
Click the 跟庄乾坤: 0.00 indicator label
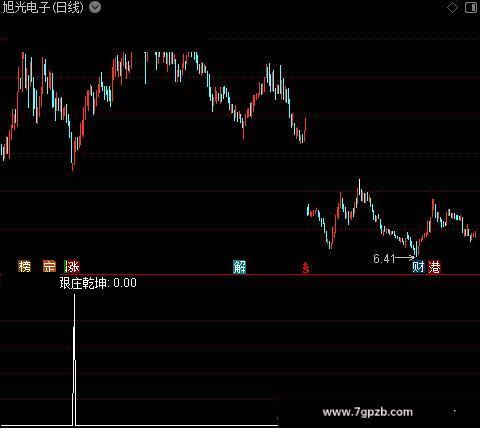[98, 283]
